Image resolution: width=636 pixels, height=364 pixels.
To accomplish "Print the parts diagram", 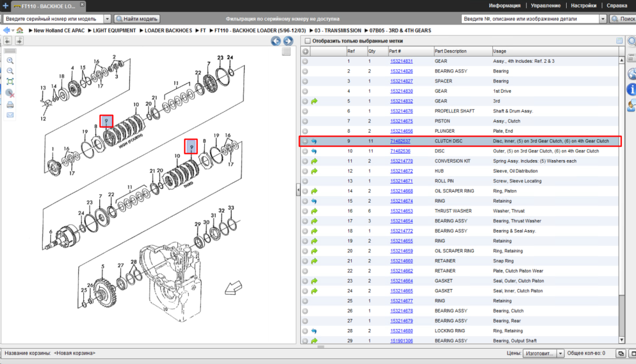I will [x=10, y=105].
